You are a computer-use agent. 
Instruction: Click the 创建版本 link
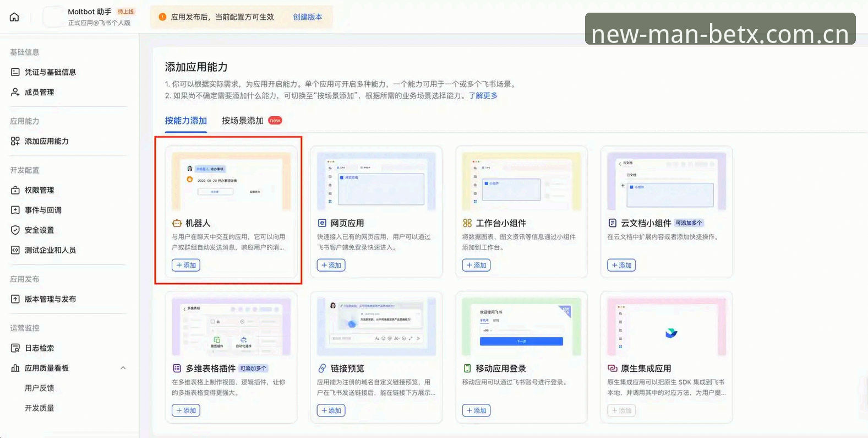click(x=308, y=17)
